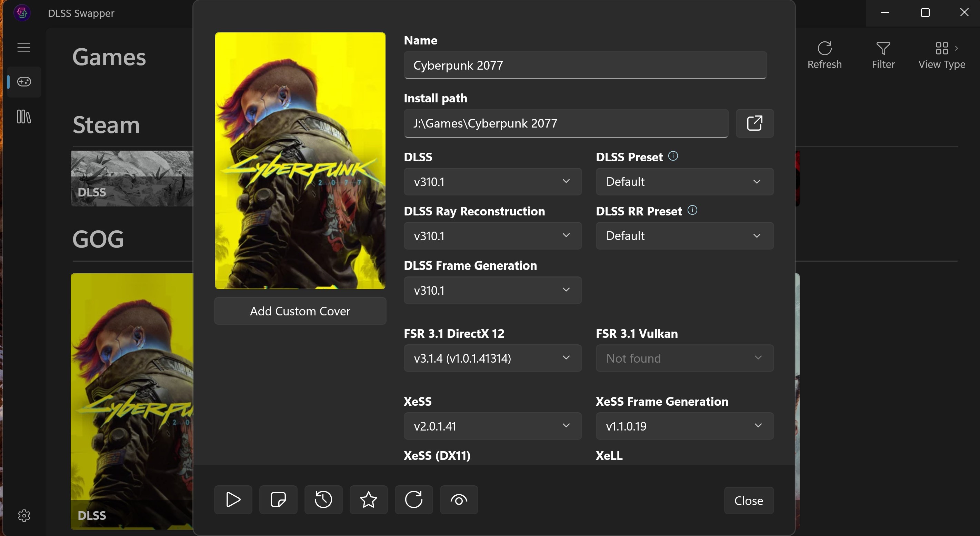Viewport: 980px width, 536px height.
Task: Open the XeSS Frame Generation version dropdown
Action: [x=684, y=426]
